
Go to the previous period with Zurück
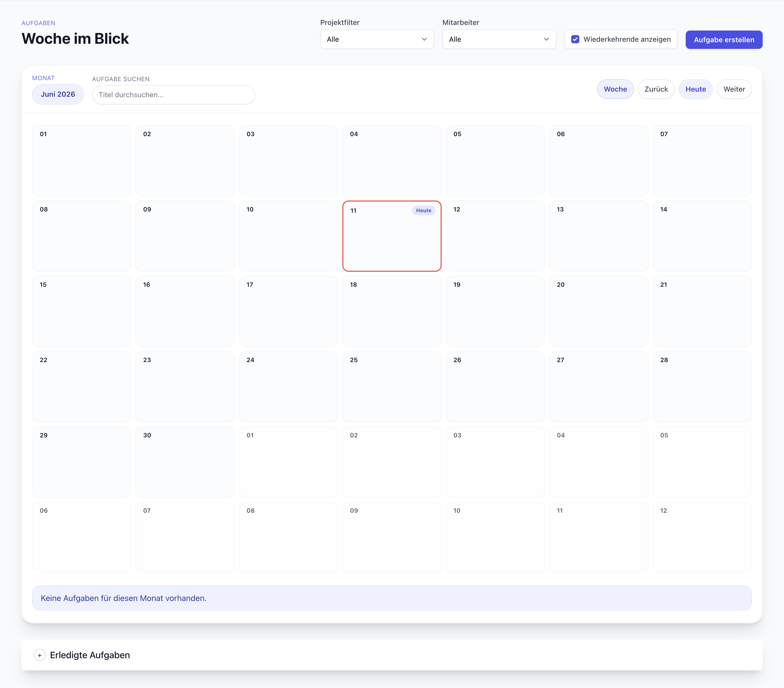[656, 89]
